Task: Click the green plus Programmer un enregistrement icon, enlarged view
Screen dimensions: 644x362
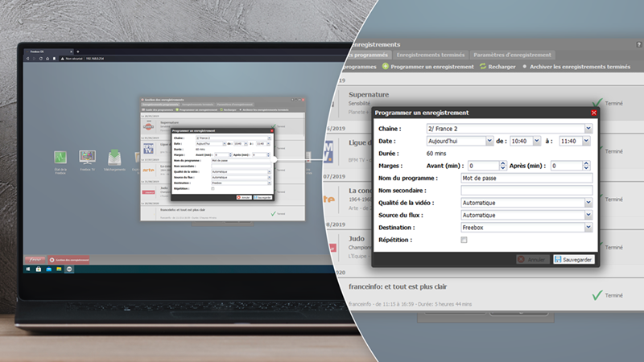Action: [386, 66]
